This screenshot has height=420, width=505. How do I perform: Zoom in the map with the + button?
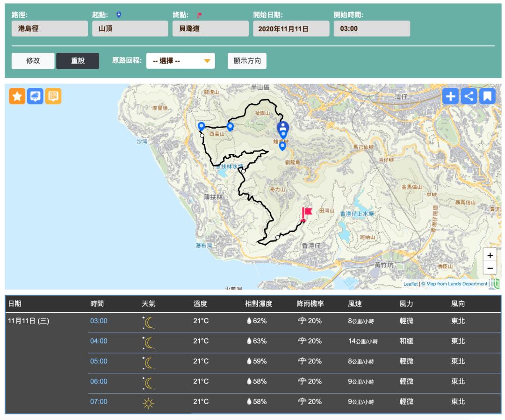click(490, 255)
